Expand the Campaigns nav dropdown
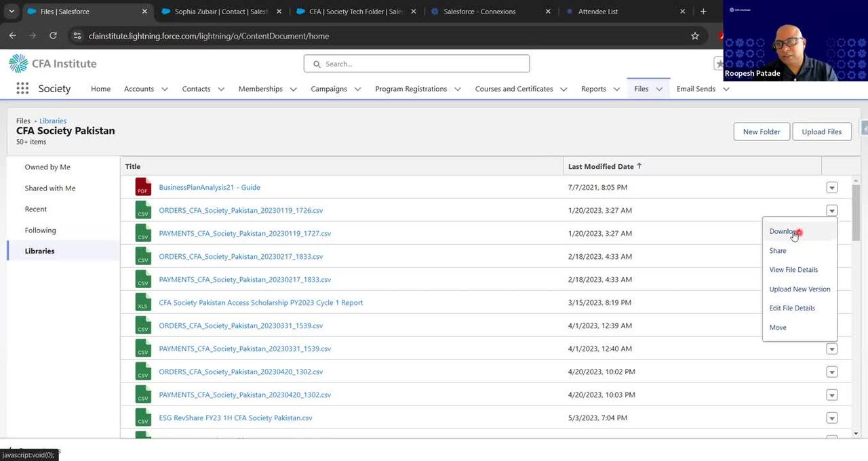Viewport: 868px width, 461px height. click(x=358, y=89)
